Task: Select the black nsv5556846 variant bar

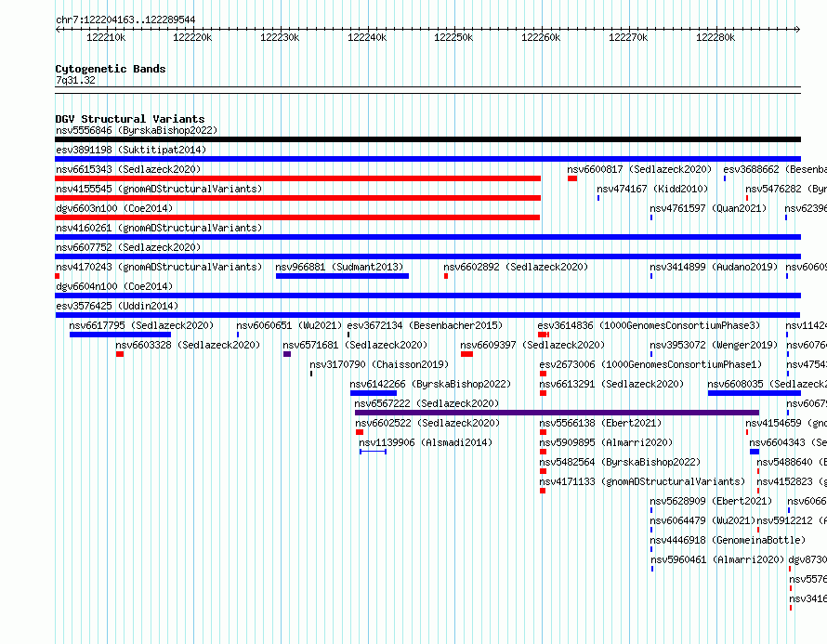Action: [x=427, y=139]
